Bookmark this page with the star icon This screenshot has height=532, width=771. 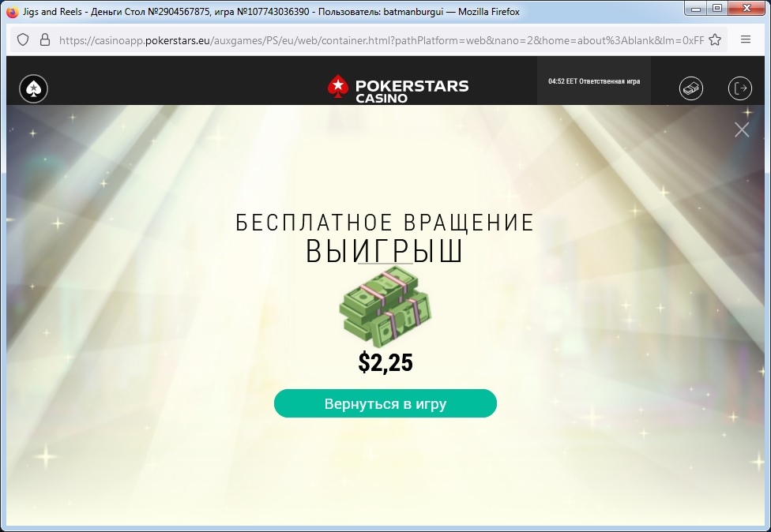715,39
